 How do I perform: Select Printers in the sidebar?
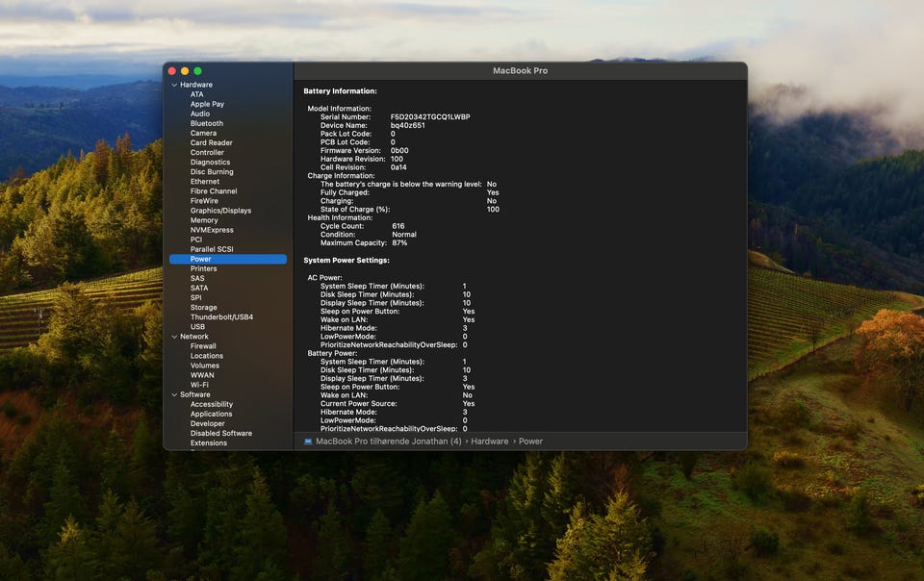point(203,269)
